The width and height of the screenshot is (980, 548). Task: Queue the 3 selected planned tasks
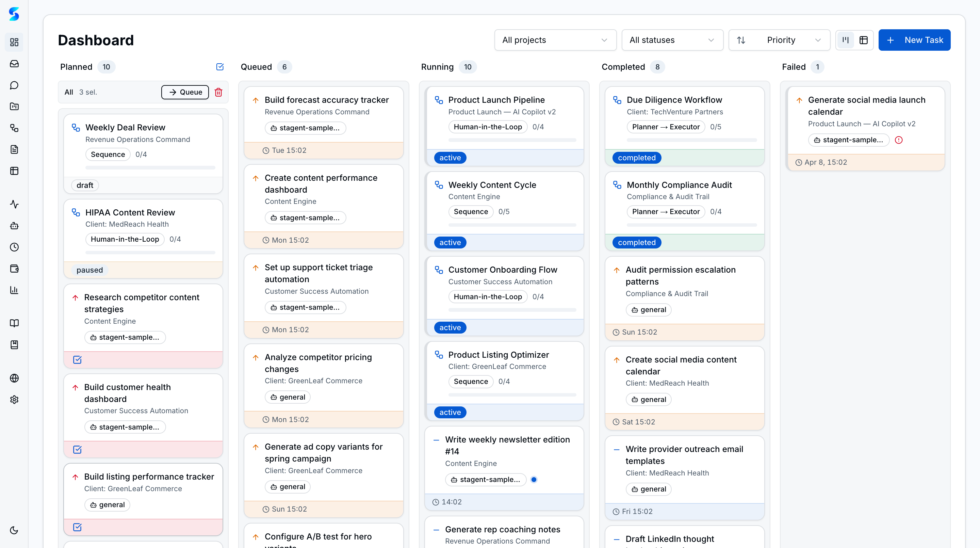pos(185,92)
